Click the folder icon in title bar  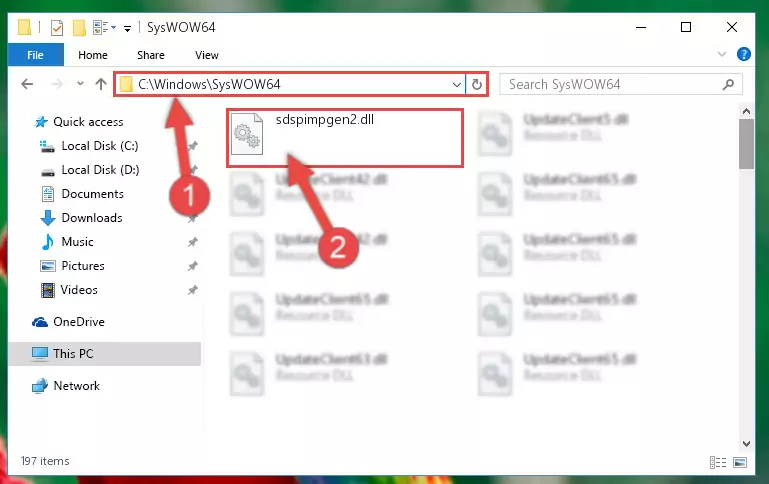25,27
